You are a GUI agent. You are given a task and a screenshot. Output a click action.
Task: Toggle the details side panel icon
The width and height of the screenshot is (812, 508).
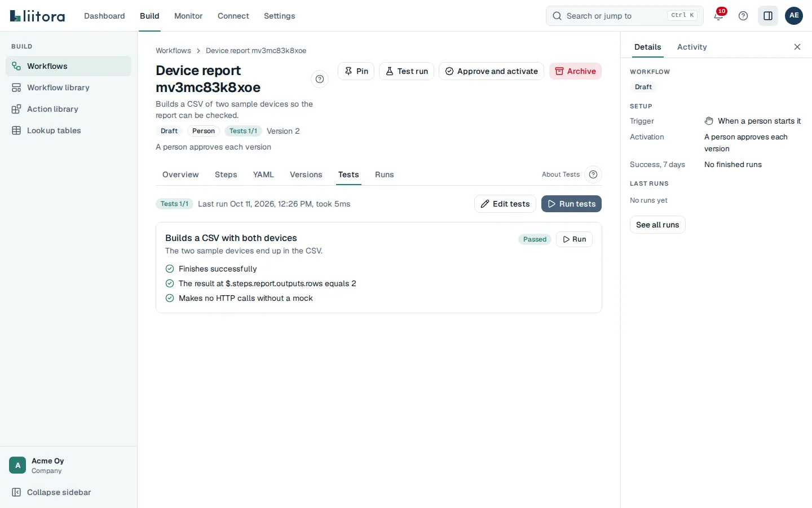tap(768, 16)
